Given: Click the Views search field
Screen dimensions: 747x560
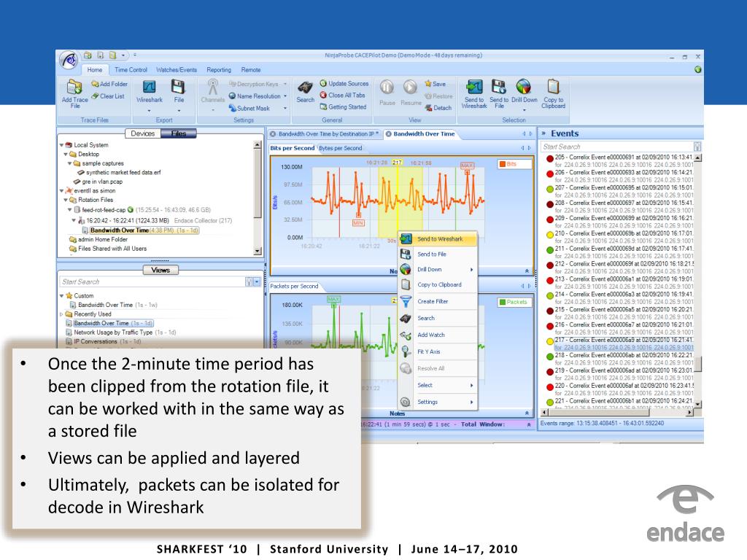Looking at the screenshot, I should (152, 282).
